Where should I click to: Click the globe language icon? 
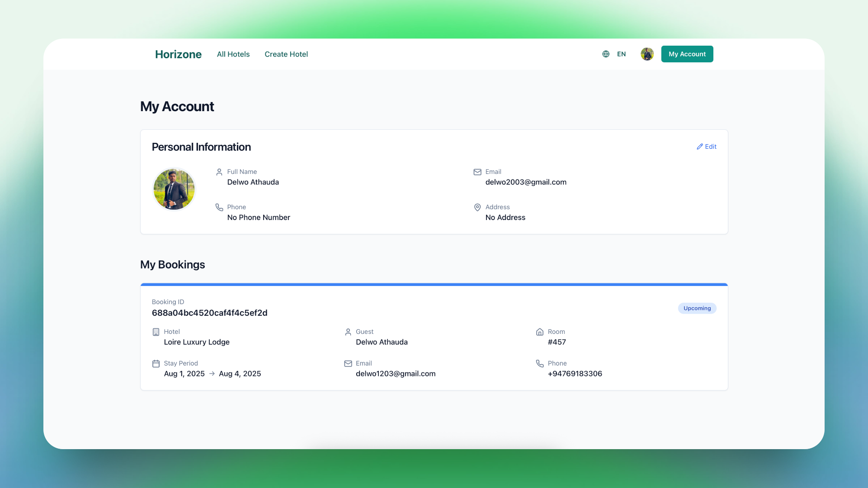(606, 54)
